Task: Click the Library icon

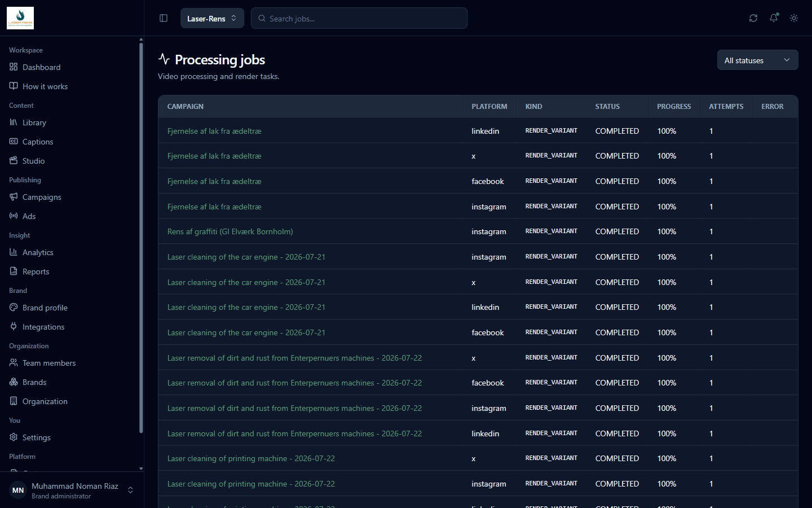Action: click(14, 122)
